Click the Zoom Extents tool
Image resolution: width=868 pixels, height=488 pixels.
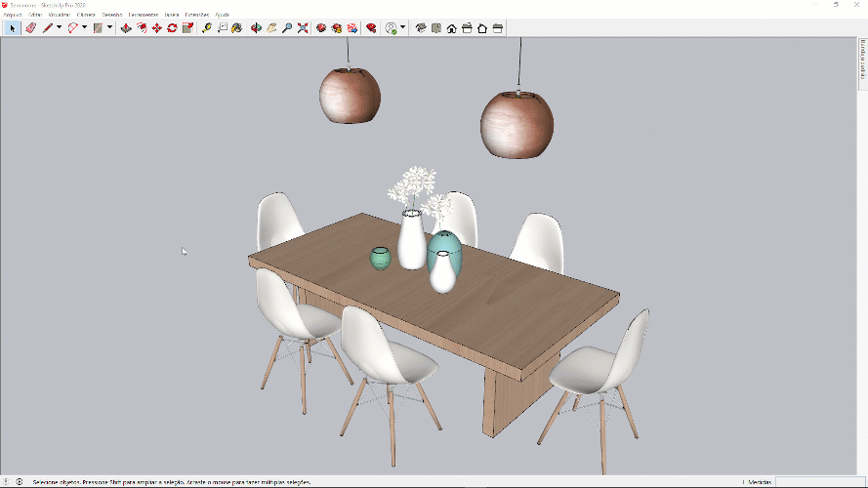303,28
